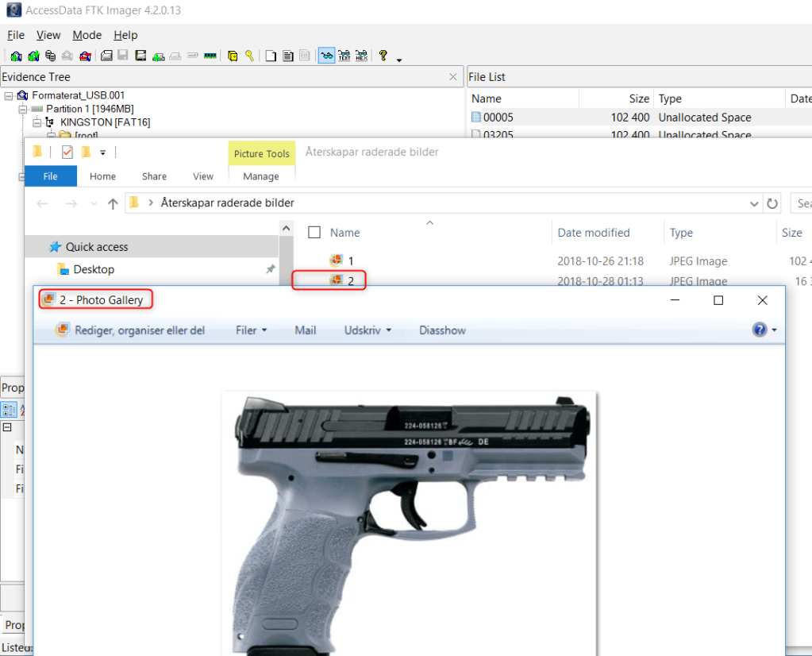Select file 00005 in the File List
This screenshot has width=812, height=656.
(x=498, y=118)
